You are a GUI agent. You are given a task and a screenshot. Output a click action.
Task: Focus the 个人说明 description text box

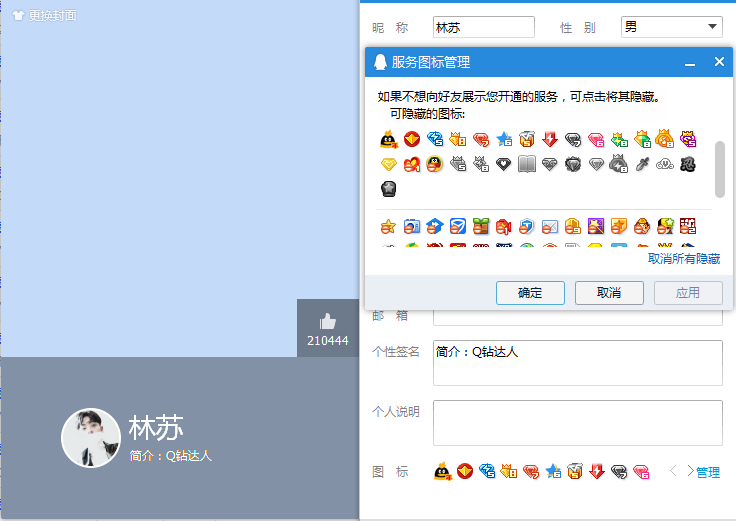(577, 422)
